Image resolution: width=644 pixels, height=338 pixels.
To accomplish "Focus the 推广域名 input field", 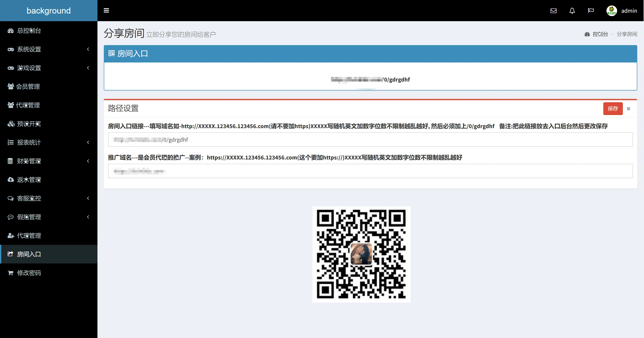I will pos(370,171).
